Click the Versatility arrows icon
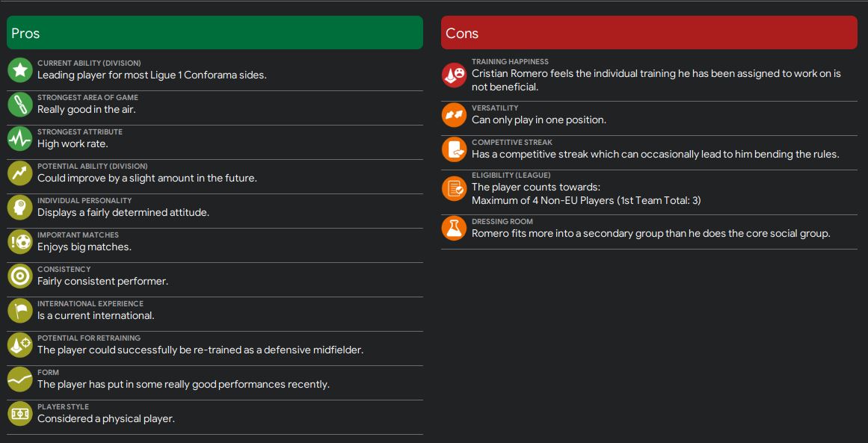The width and height of the screenshot is (868, 443). (454, 115)
